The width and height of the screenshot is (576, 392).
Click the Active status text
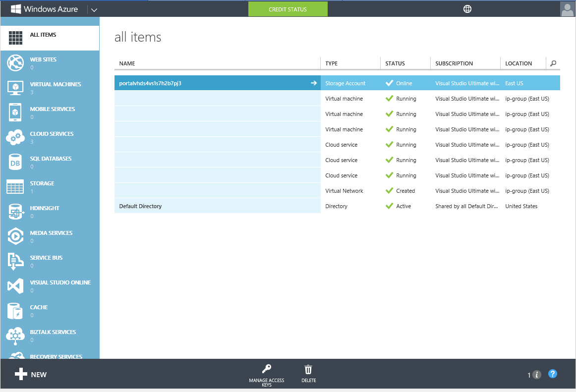[x=403, y=206]
